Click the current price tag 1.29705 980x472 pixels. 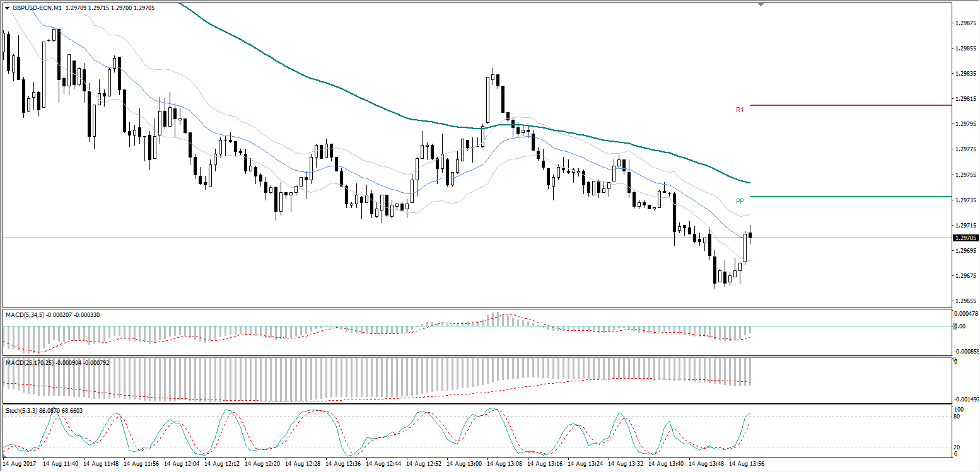click(965, 238)
